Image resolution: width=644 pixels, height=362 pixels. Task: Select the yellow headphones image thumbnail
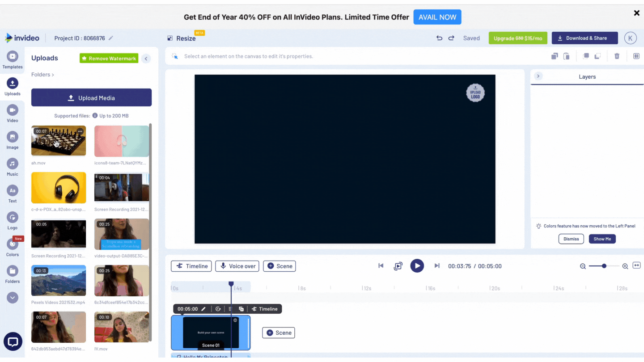coord(59,188)
